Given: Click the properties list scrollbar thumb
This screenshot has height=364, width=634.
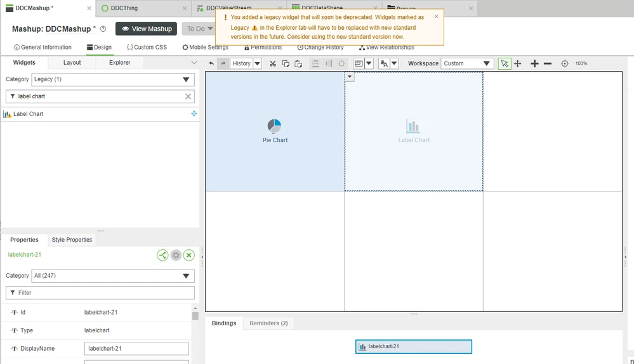Looking at the screenshot, I should tap(195, 316).
